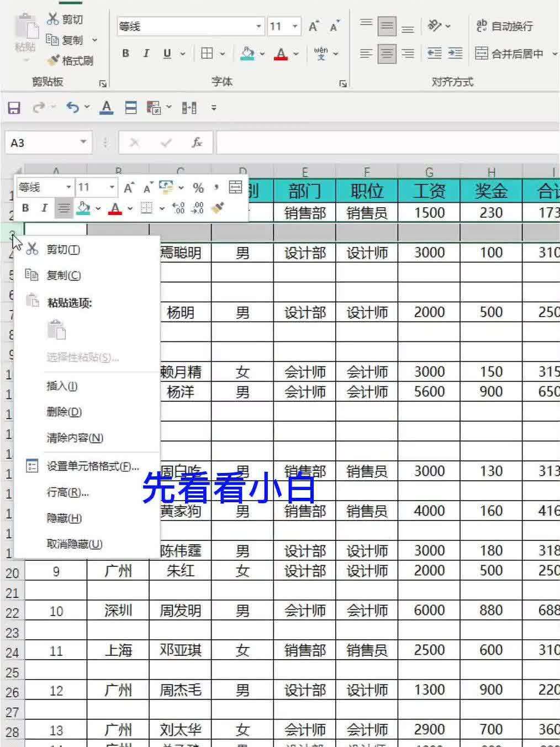This screenshot has height=747, width=560.
Task: Click the Save icon in Quick Access Toolbar
Action: tap(14, 107)
